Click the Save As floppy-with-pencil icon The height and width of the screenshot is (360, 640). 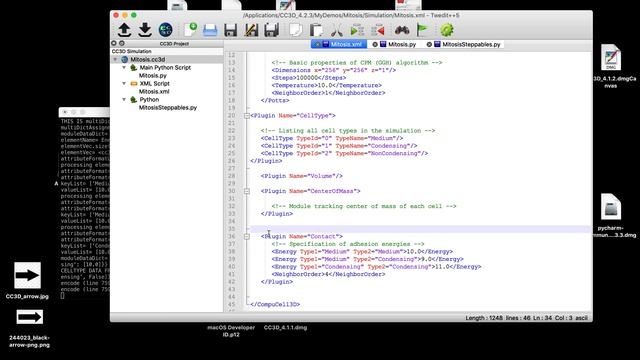point(251,30)
